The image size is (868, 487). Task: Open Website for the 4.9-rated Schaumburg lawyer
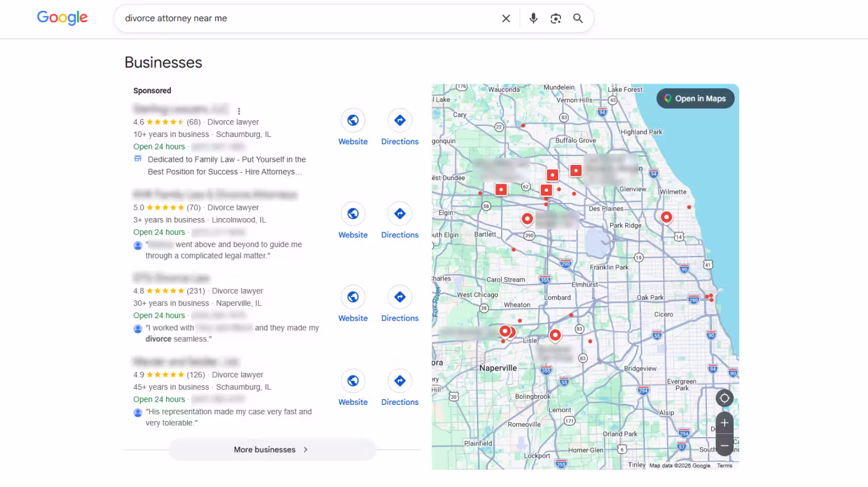click(x=353, y=387)
